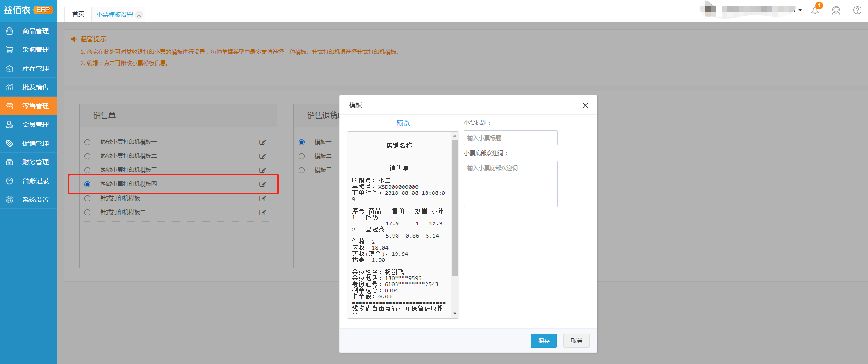
Task: Switch to the 首页 tab
Action: tap(78, 15)
